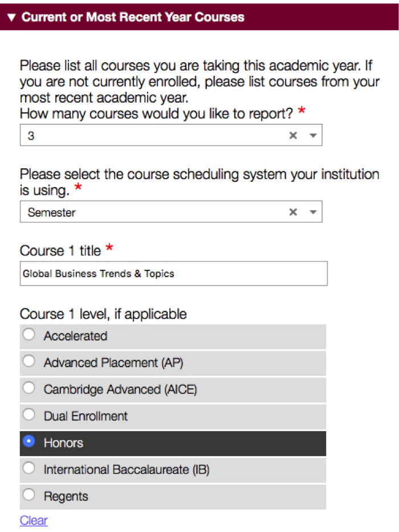Choose Cambridge Advanced (AICE) level
This screenshot has width=399, height=532.
coord(28,388)
